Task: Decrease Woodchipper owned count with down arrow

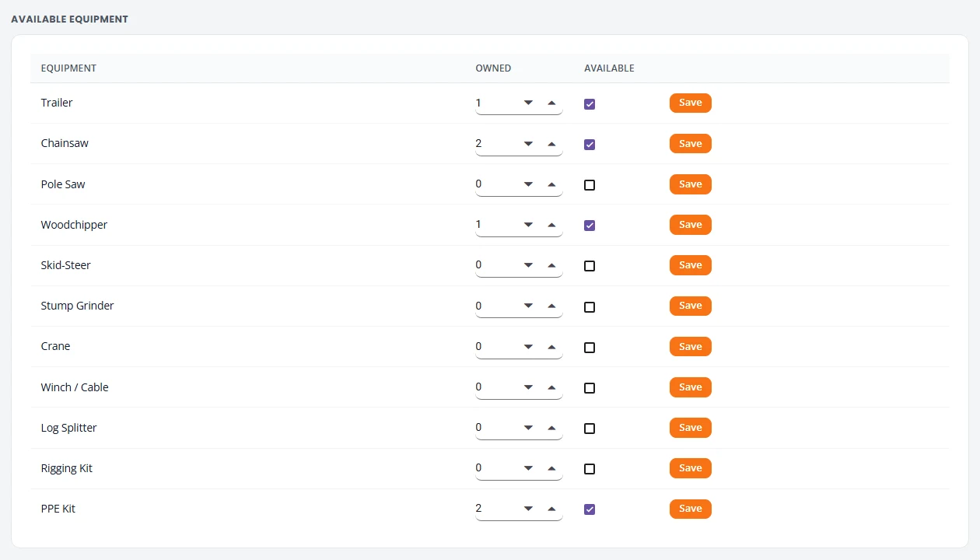Action: click(x=529, y=225)
